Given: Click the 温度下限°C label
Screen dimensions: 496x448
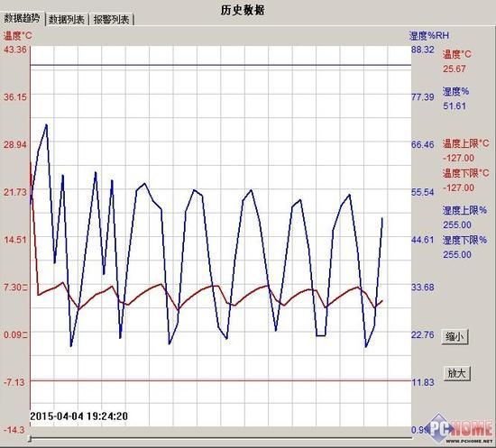Looking at the screenshot, I should pos(465,173).
